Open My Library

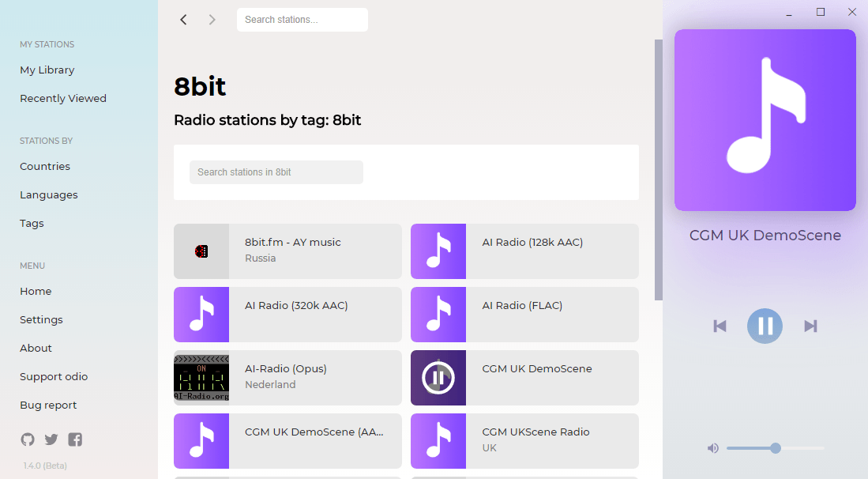tap(47, 70)
